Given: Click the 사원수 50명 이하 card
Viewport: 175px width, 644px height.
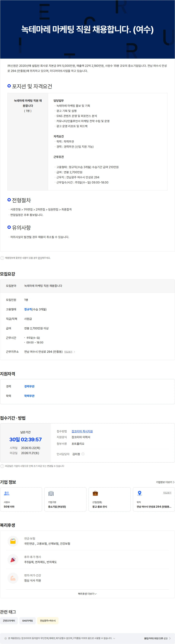Looking at the screenshot, I should [21, 499].
